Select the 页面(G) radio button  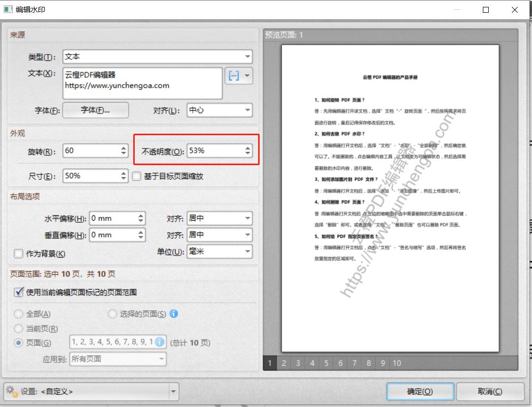(x=18, y=343)
